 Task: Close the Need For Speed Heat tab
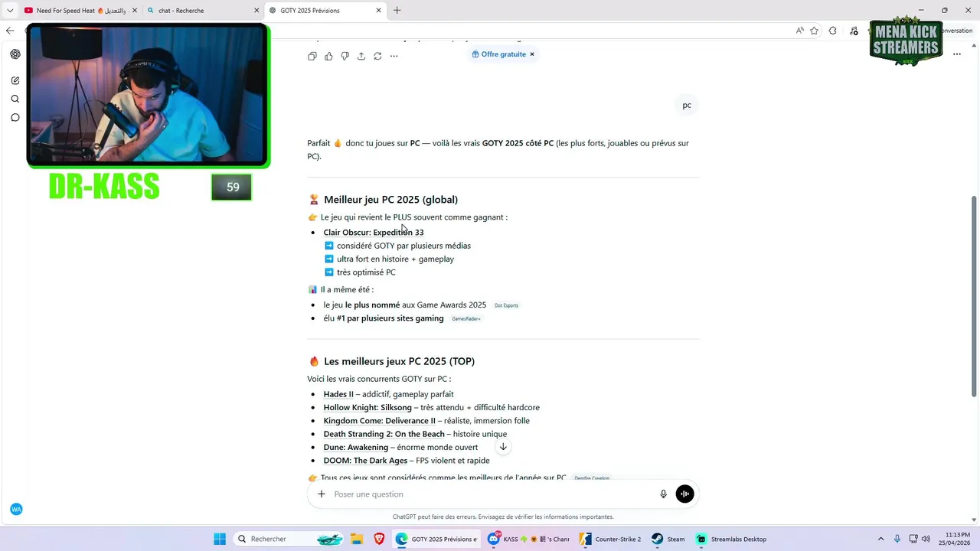coord(133,11)
